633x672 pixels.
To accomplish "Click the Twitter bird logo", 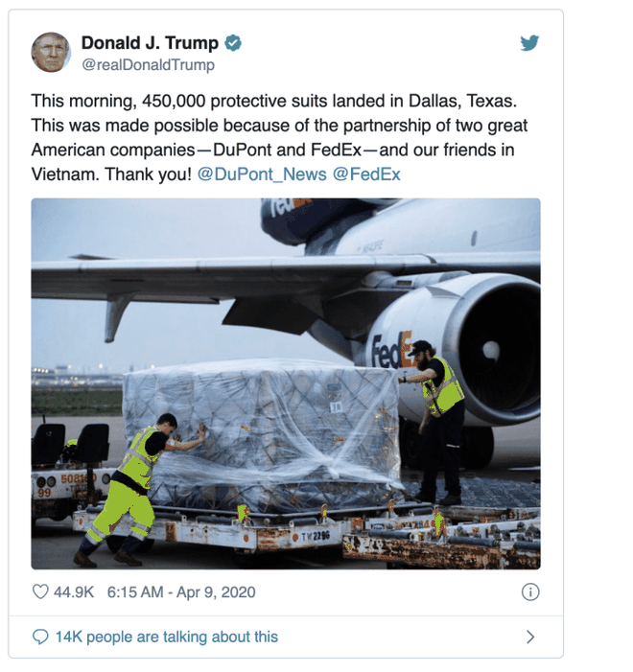I will point(529,43).
